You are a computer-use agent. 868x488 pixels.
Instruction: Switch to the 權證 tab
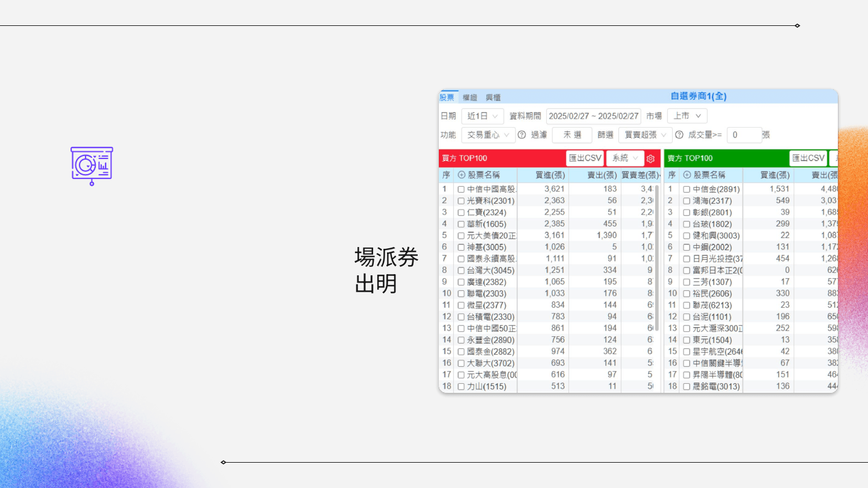470,98
